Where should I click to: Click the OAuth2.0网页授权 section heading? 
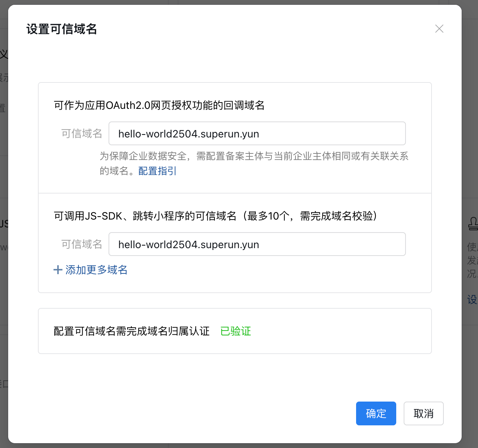click(159, 105)
